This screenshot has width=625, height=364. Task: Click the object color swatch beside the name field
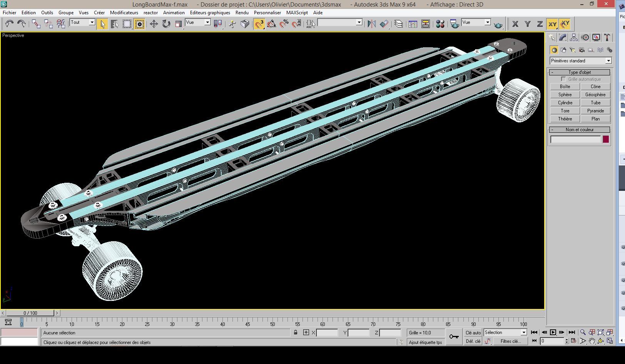(606, 139)
